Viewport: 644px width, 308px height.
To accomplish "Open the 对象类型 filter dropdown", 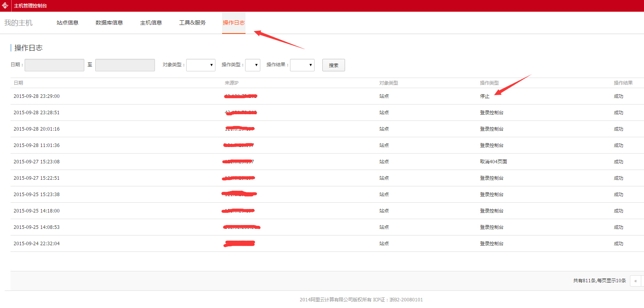I will [x=201, y=65].
